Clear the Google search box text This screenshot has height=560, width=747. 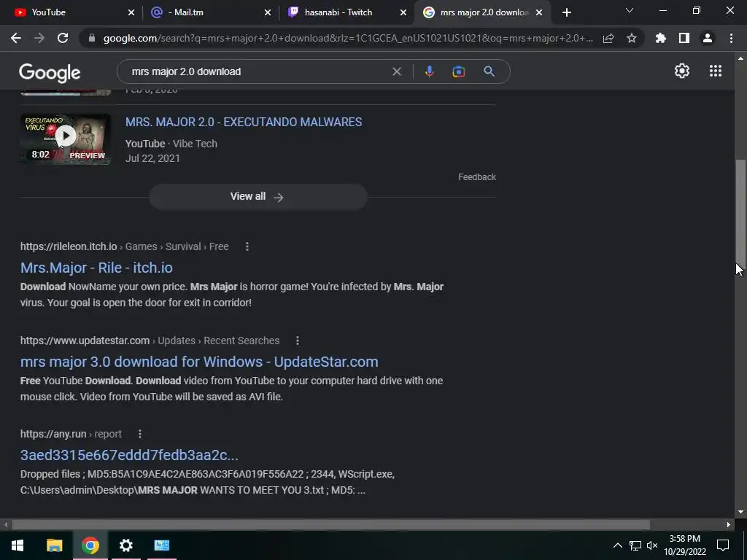[x=396, y=71]
